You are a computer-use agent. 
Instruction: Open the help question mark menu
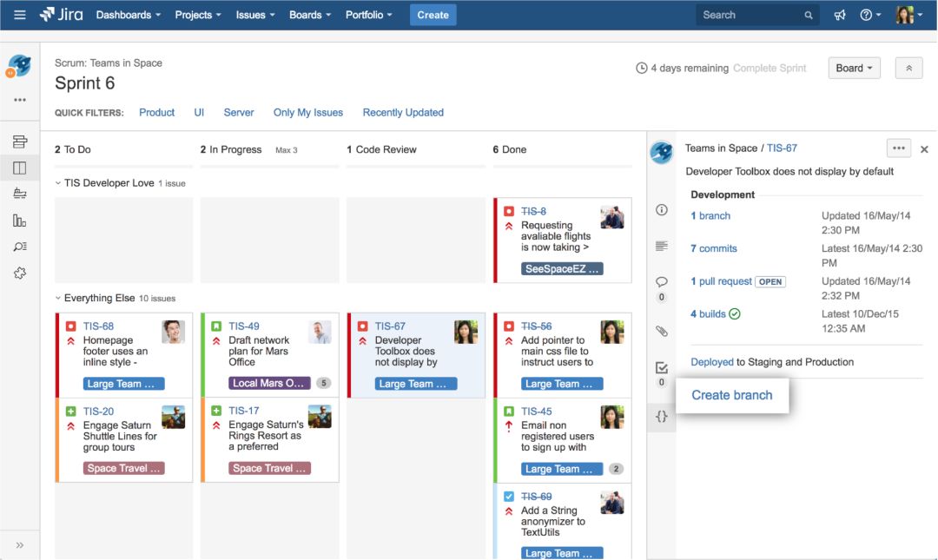(x=869, y=15)
